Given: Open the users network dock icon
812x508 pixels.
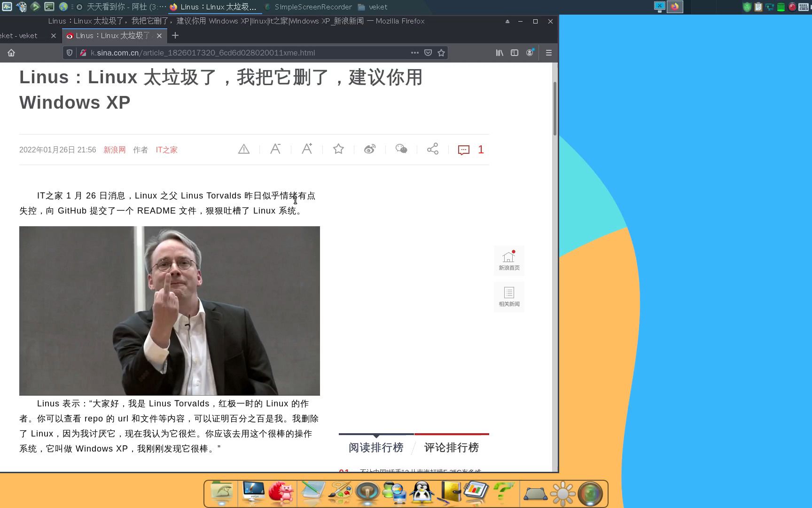Looking at the screenshot, I should point(395,492).
